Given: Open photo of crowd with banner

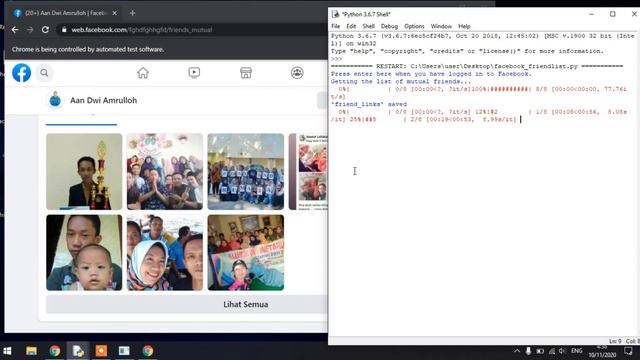Looking at the screenshot, I should click(x=246, y=253).
